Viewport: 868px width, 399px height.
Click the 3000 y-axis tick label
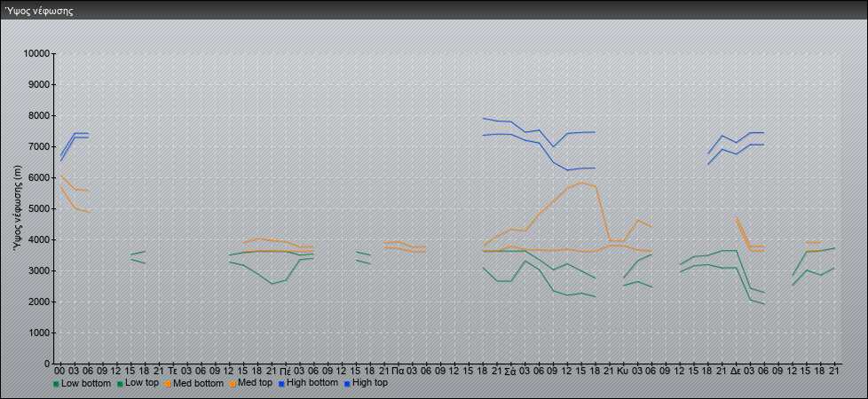(x=39, y=270)
